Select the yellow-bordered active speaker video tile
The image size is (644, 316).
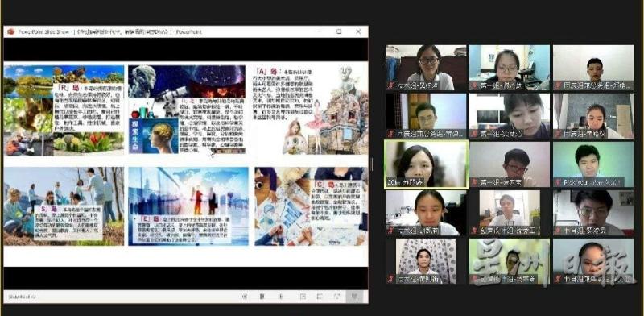click(426, 164)
